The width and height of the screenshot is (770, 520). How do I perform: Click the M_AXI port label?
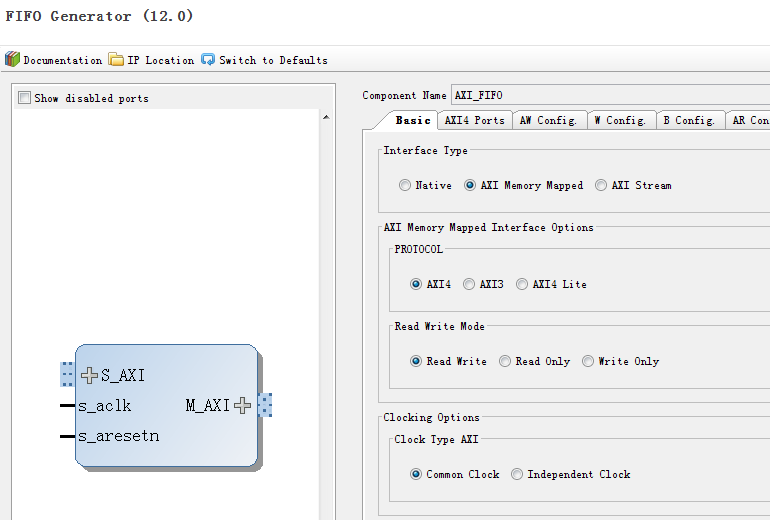(x=208, y=405)
